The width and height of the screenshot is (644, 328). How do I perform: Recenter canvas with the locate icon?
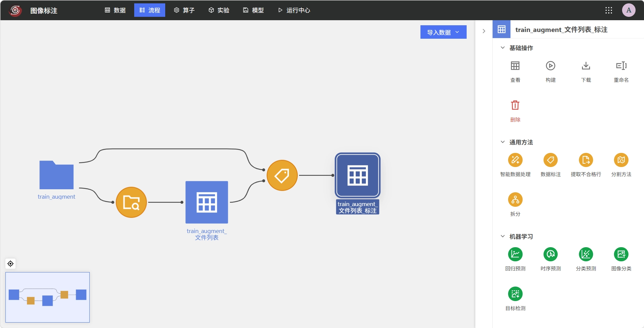point(10,264)
